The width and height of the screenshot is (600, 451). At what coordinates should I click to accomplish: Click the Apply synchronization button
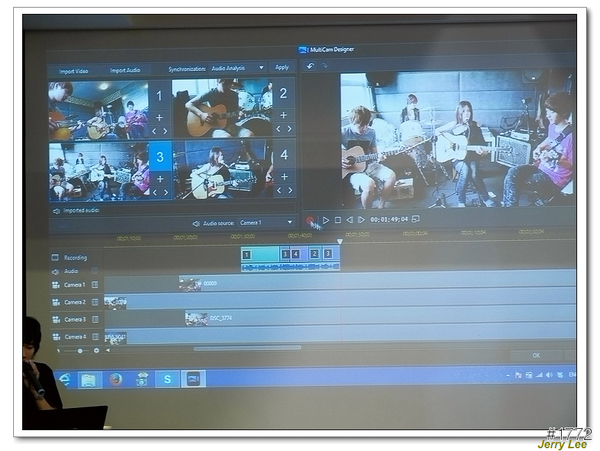coord(282,67)
